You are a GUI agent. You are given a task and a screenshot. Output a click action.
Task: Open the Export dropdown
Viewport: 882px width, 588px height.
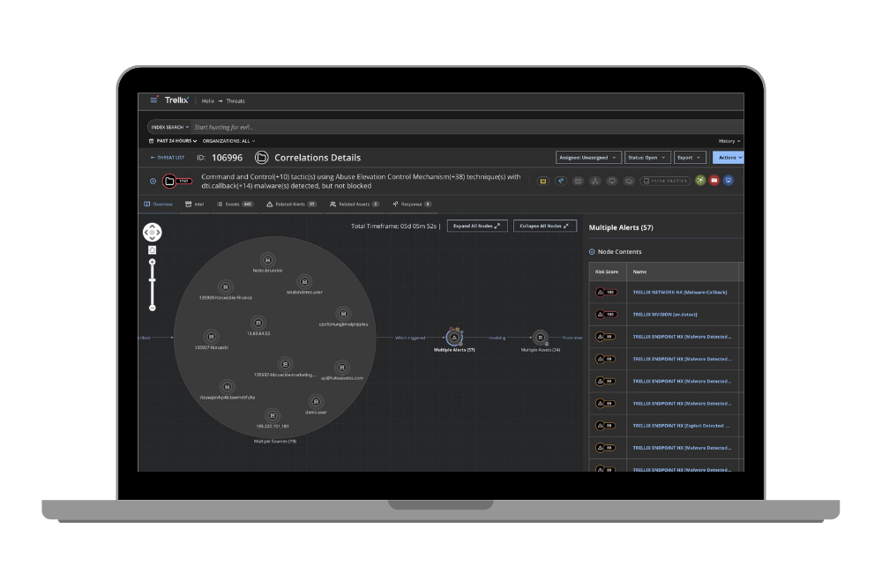(689, 158)
